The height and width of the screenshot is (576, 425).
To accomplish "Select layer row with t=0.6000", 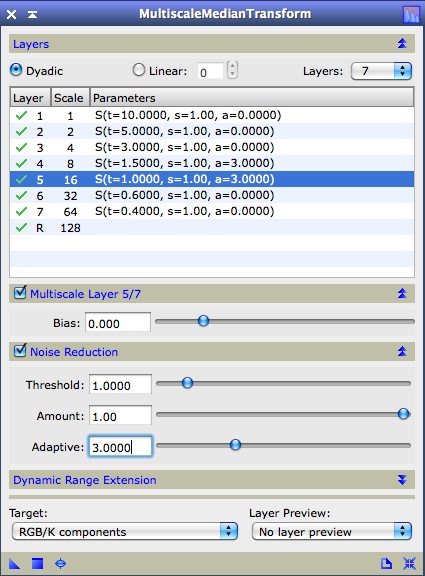I will coord(212,195).
